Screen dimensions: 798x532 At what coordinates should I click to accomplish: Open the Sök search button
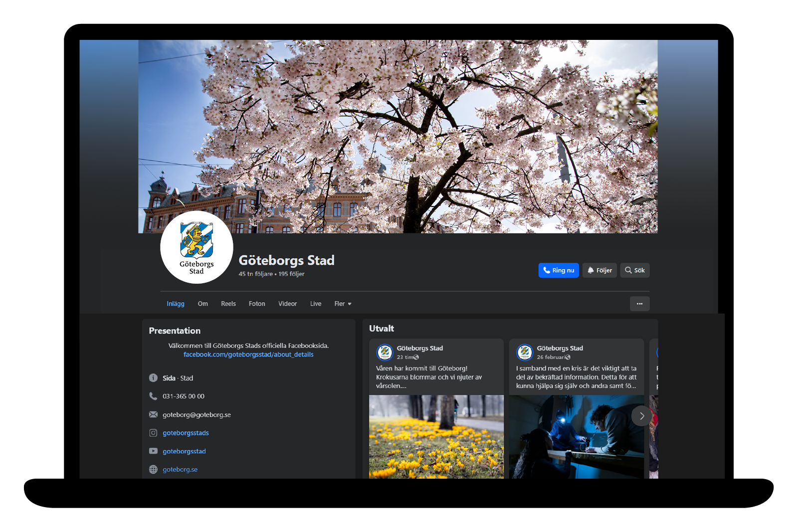coord(635,270)
